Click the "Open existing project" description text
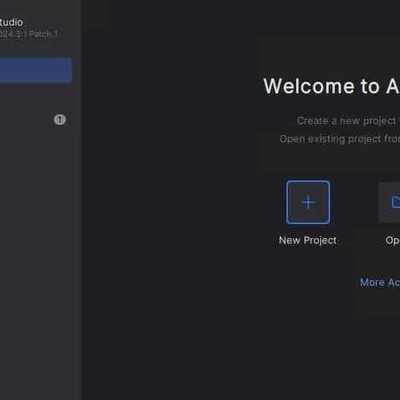 pyautogui.click(x=340, y=139)
